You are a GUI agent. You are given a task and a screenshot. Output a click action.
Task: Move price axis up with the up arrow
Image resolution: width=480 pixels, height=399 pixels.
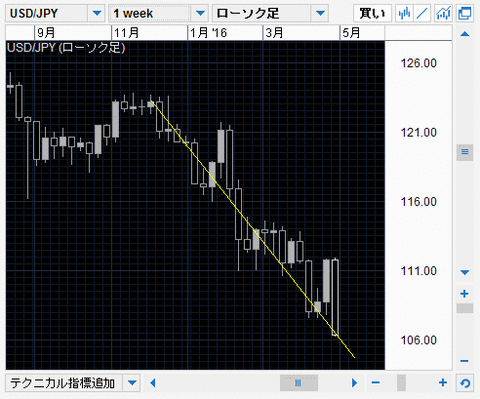tap(465, 34)
